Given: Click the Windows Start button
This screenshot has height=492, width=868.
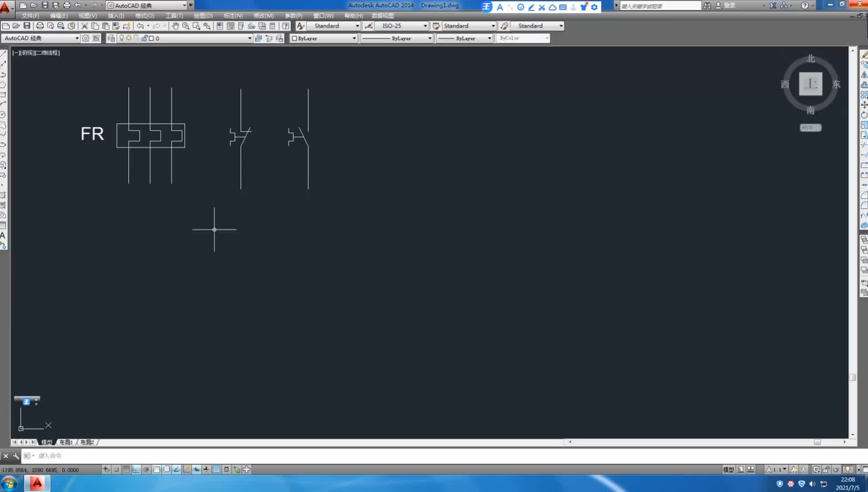Looking at the screenshot, I should (10, 483).
